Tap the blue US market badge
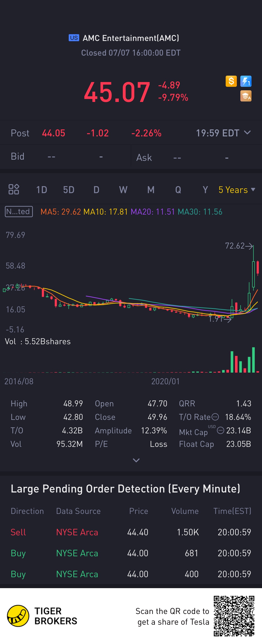 click(74, 38)
